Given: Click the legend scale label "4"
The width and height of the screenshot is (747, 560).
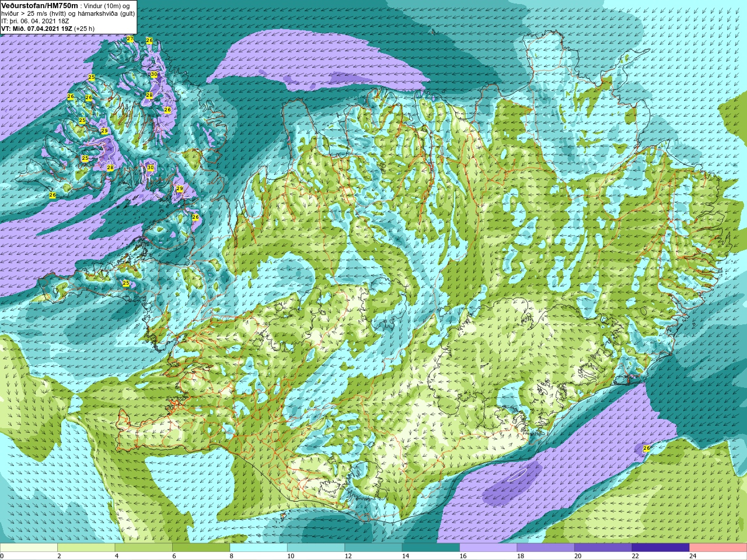Looking at the screenshot, I should (117, 556).
